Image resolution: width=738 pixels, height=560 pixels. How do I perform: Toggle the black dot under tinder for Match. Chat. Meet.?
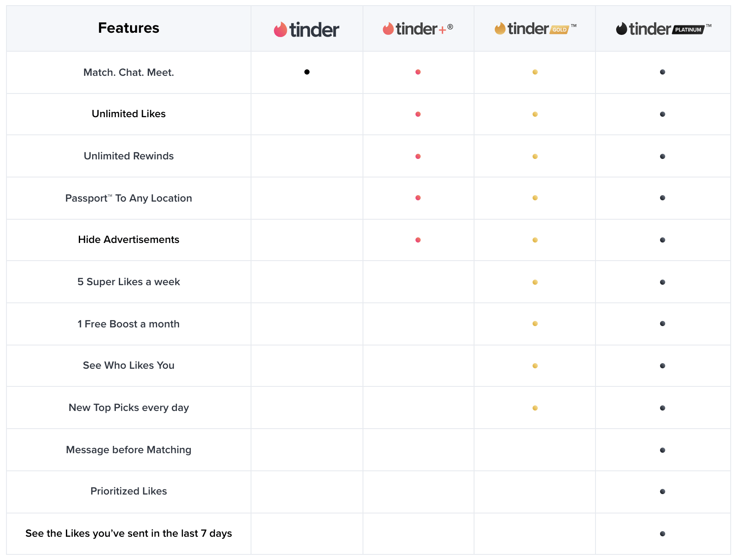tap(306, 72)
